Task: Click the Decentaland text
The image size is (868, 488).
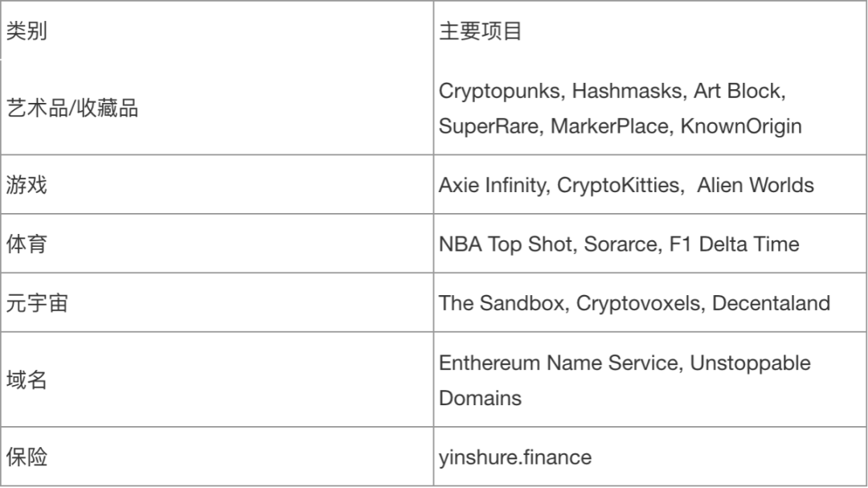Action: 771,304
